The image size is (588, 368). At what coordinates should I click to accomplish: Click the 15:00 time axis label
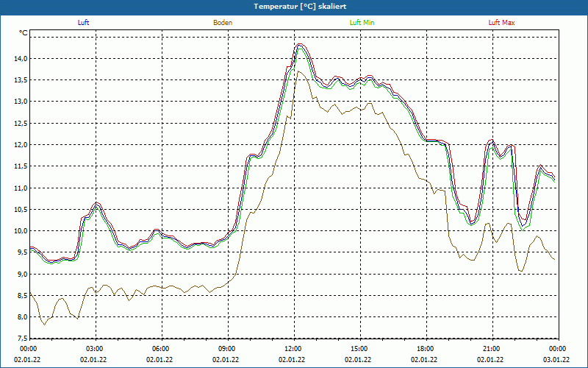[360, 349]
